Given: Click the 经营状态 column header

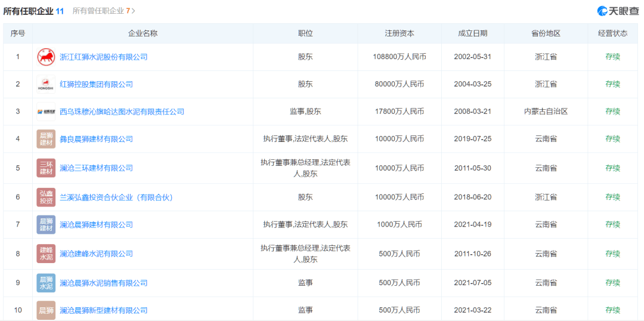Looking at the screenshot, I should click(612, 33).
